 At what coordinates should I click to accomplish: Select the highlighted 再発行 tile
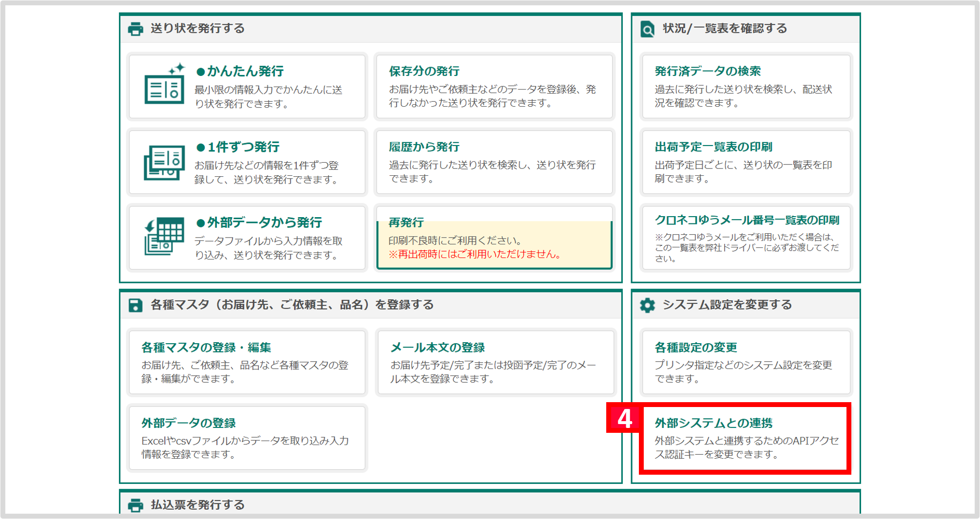[x=494, y=238]
